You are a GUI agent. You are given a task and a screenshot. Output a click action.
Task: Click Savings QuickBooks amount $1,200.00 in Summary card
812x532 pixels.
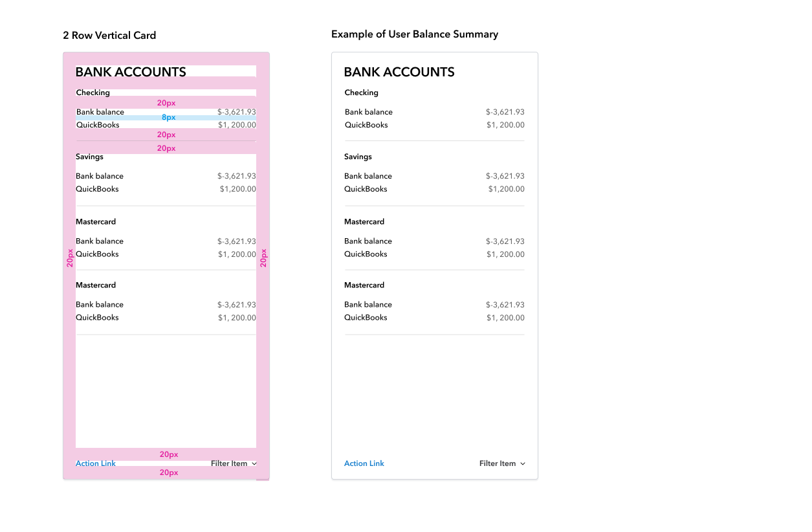click(507, 189)
